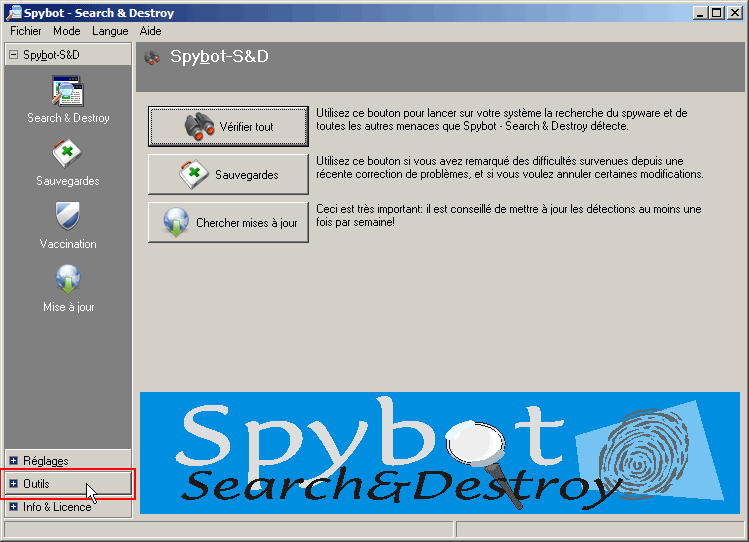
Task: Select the Mise à jour globe icon
Action: click(68, 280)
